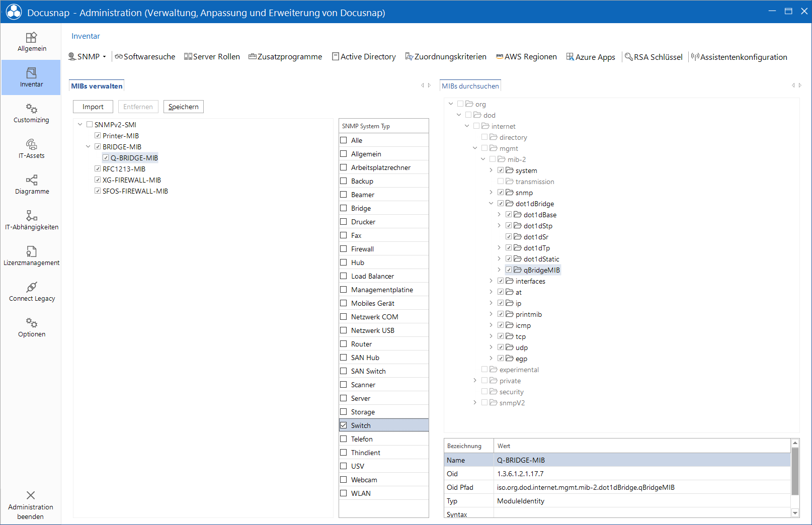Click the interfaces folder icon
The image size is (812, 525).
pos(509,281)
